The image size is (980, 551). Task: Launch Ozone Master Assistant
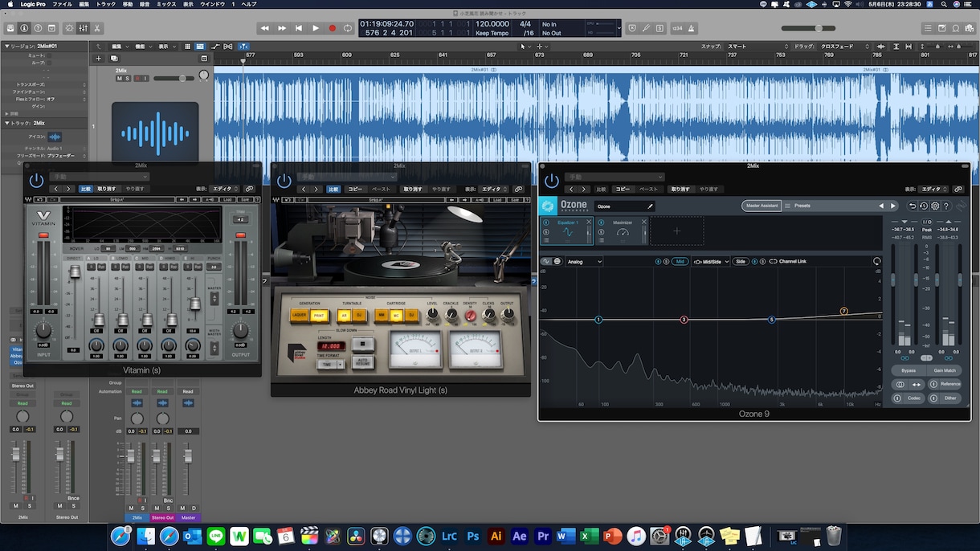pos(762,206)
